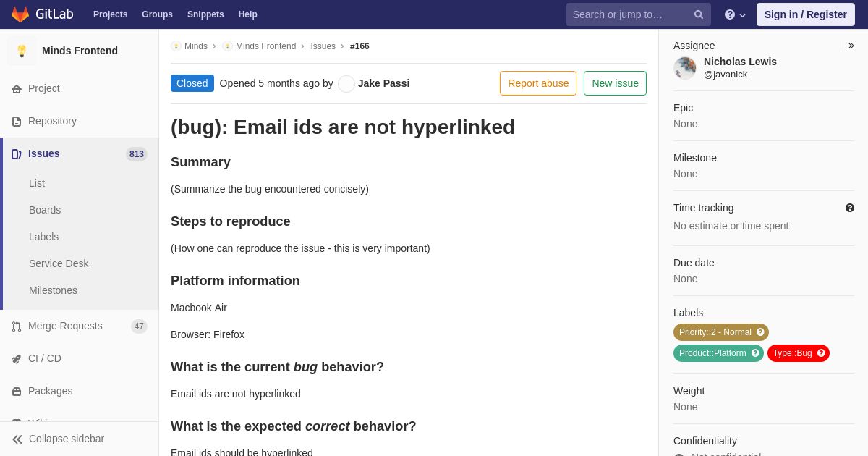This screenshot has width=868, height=456.
Task: Click the Project home icon in the sidebar
Action: pos(17,88)
